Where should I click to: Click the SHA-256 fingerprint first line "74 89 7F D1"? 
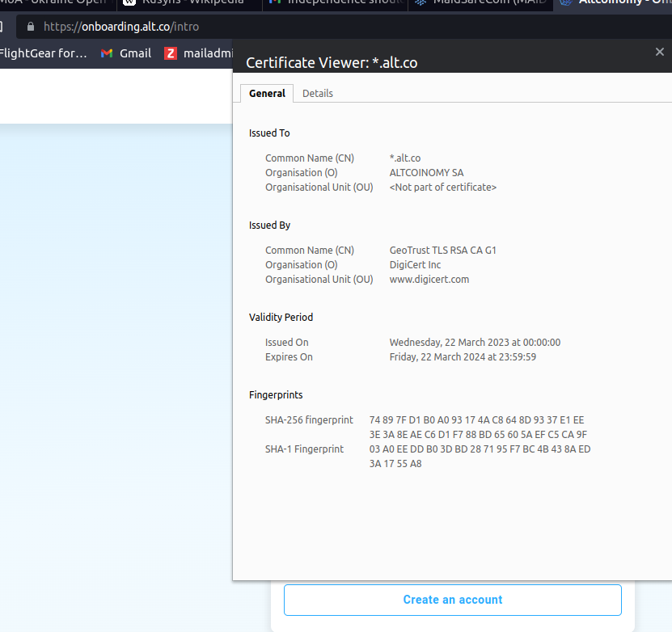(x=476, y=420)
